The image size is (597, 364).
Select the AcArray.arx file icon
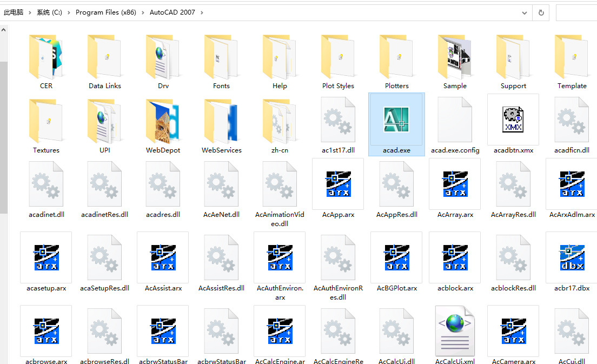coord(455,184)
